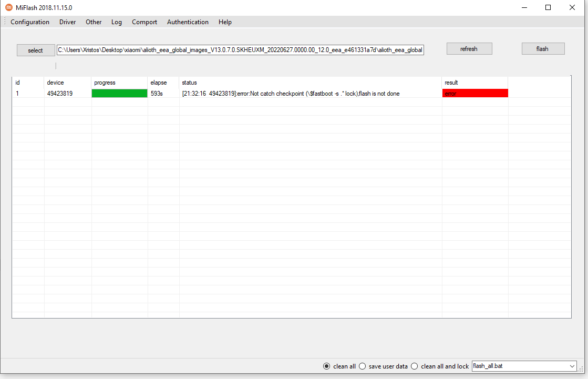Click the result column header
The height and width of the screenshot is (379, 588).
point(474,83)
